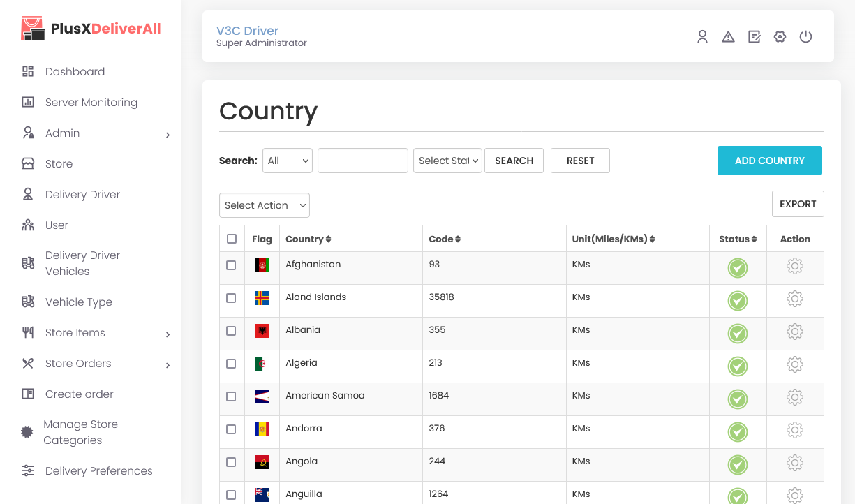Click the American Samoa flag icon

(262, 396)
